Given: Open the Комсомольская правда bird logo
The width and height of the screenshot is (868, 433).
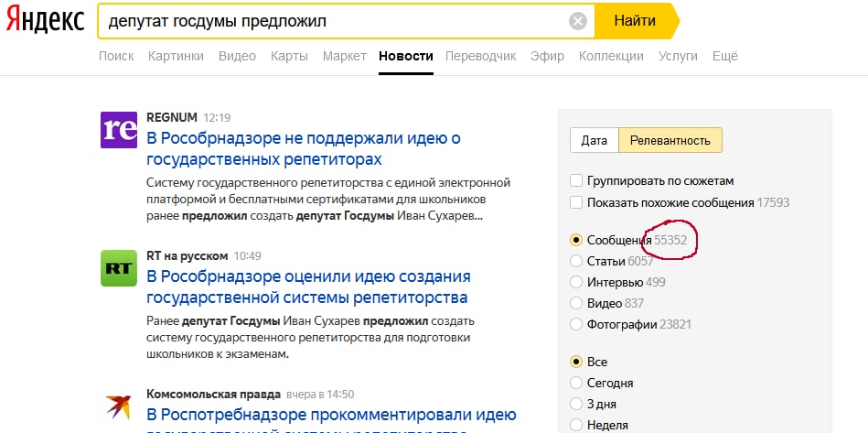Looking at the screenshot, I should [119, 406].
